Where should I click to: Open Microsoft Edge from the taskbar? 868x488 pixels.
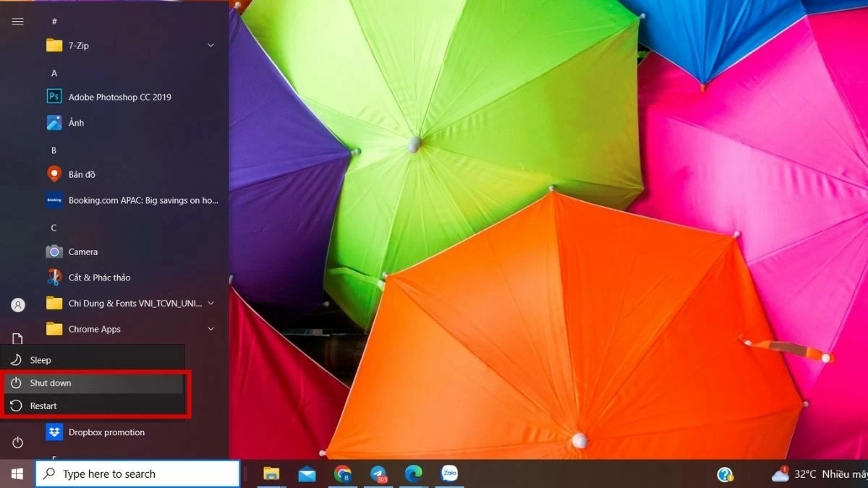coord(414,474)
